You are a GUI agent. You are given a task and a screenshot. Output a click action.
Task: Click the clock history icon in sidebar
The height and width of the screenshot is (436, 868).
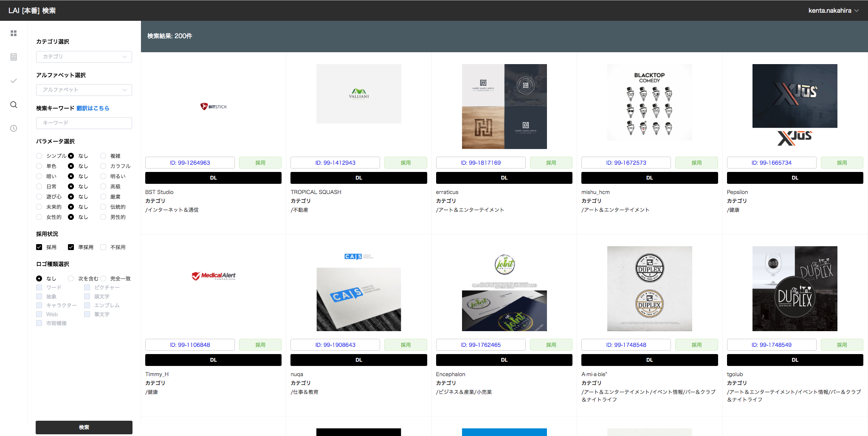pyautogui.click(x=14, y=128)
